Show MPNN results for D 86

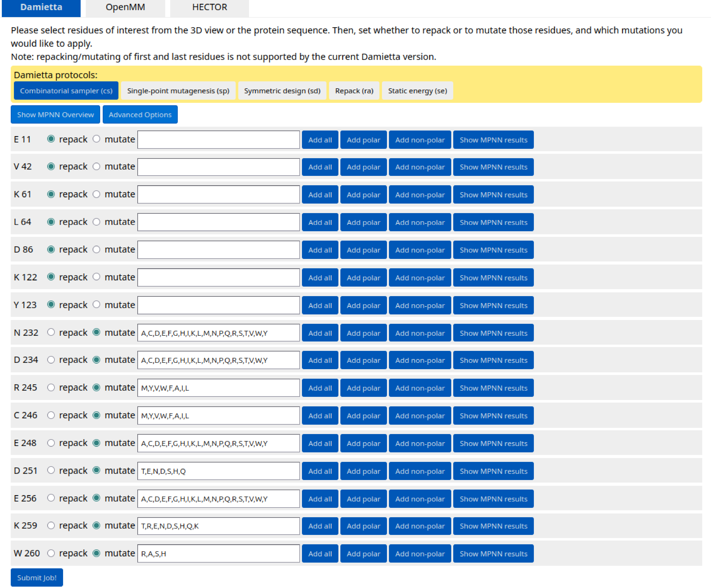(x=493, y=250)
